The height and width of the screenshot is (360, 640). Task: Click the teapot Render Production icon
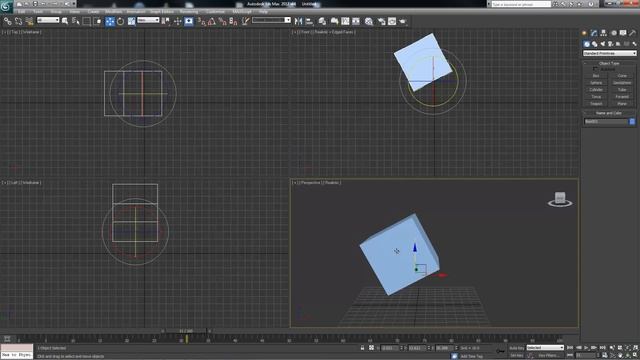pos(402,21)
